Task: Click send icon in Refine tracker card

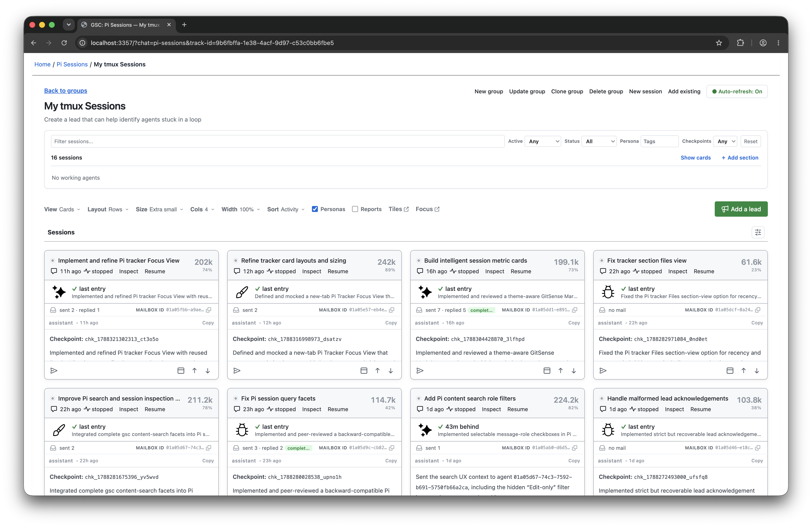Action: [237, 371]
